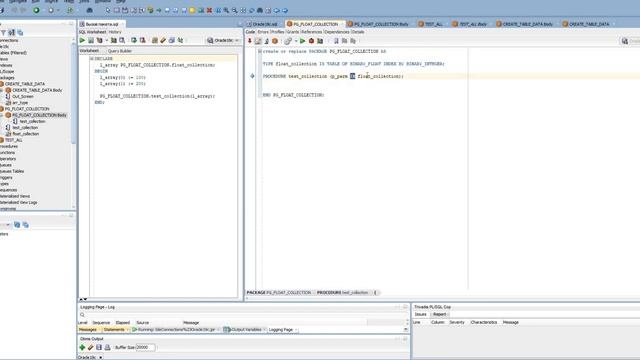Switch to History tab next to SQL Worksheet
Viewport: 640px width, 360px height.
115,32
